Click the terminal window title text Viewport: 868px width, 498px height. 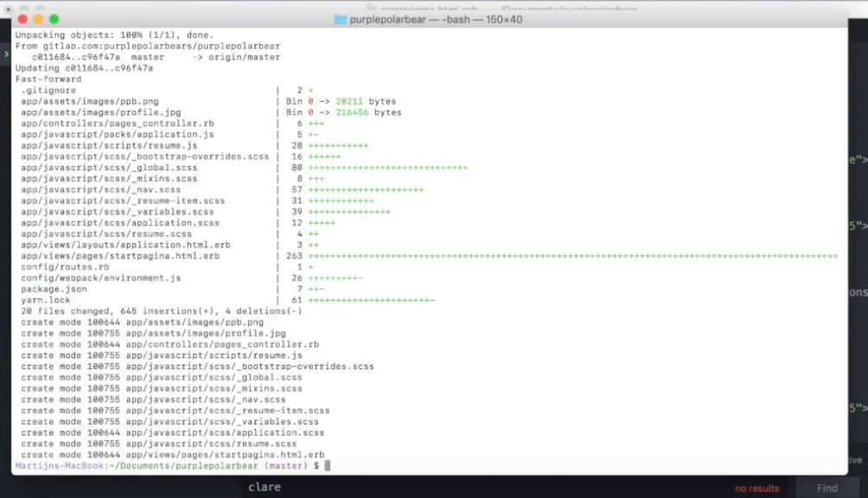coord(437,19)
